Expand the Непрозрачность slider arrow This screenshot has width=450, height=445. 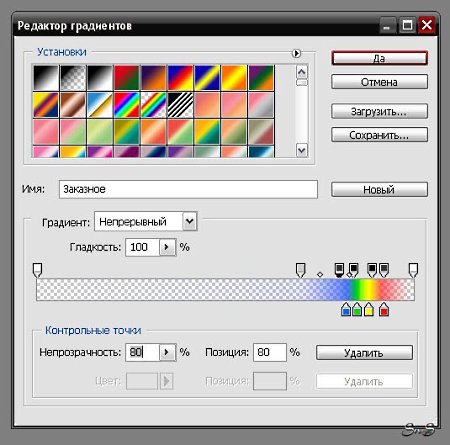coord(167,352)
